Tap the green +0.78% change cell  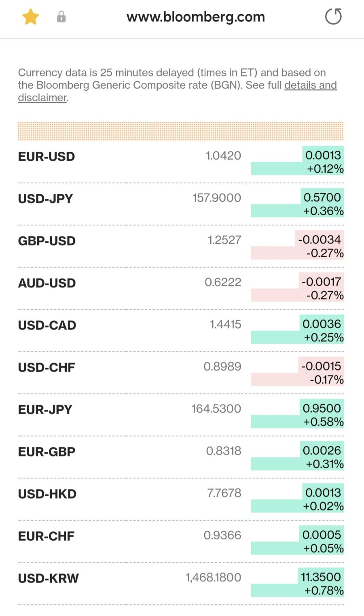pos(324,590)
